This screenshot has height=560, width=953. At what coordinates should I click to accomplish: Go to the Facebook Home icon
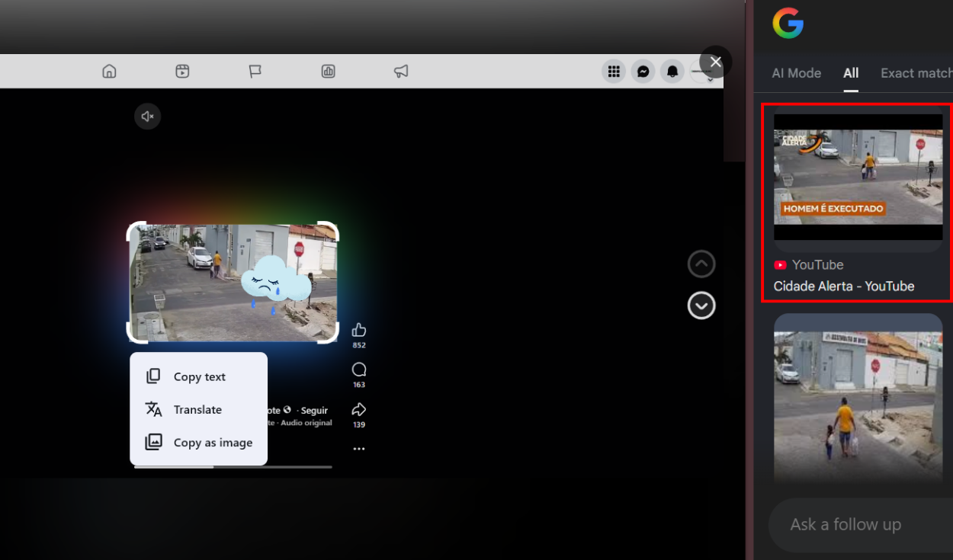[x=109, y=71]
